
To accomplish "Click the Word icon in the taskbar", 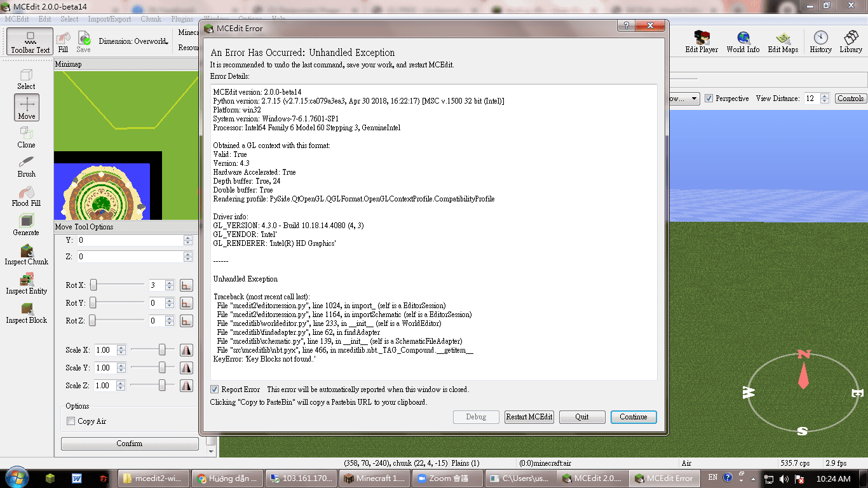I will pos(77,478).
